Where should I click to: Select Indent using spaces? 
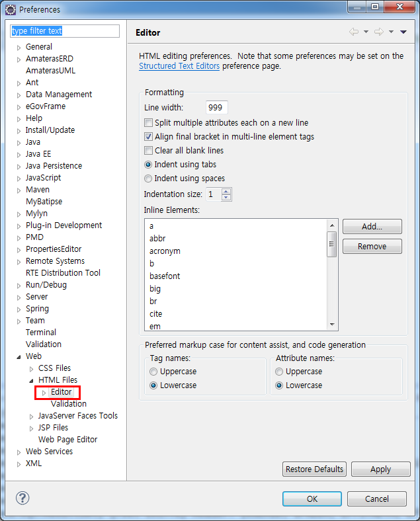[148, 179]
